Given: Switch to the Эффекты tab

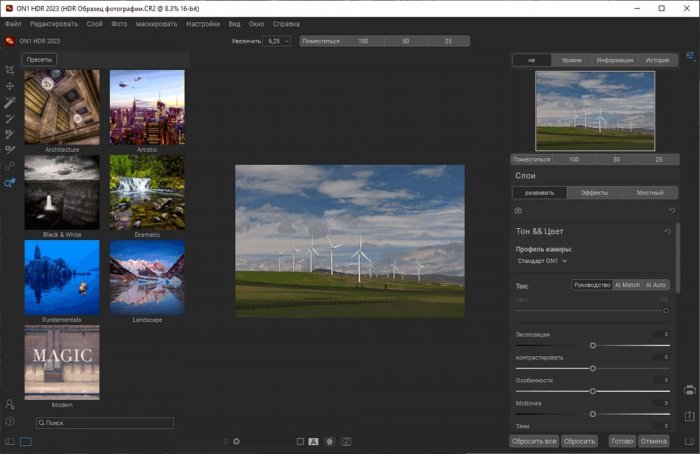Looking at the screenshot, I should click(x=595, y=193).
